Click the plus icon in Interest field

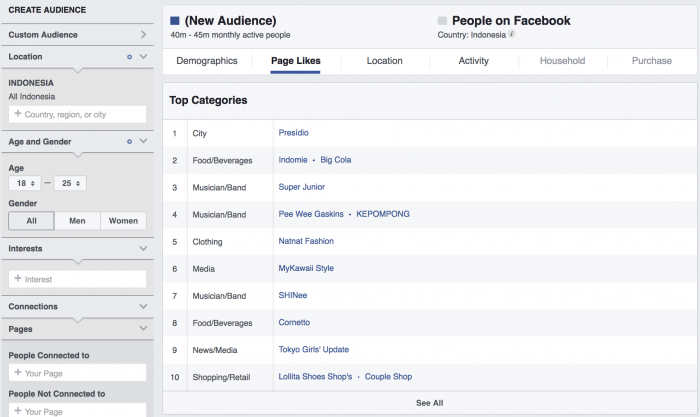coord(17,279)
